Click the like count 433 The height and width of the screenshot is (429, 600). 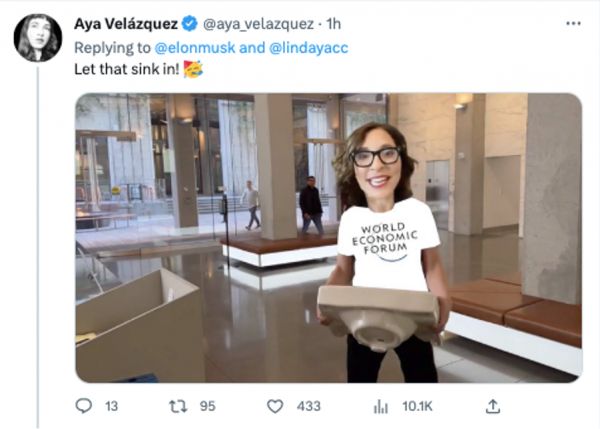(307, 406)
